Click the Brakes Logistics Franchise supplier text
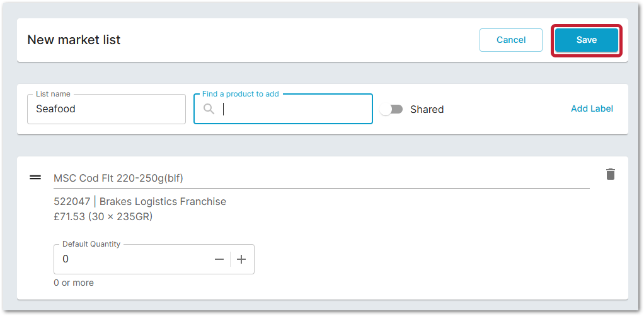 [x=163, y=202]
